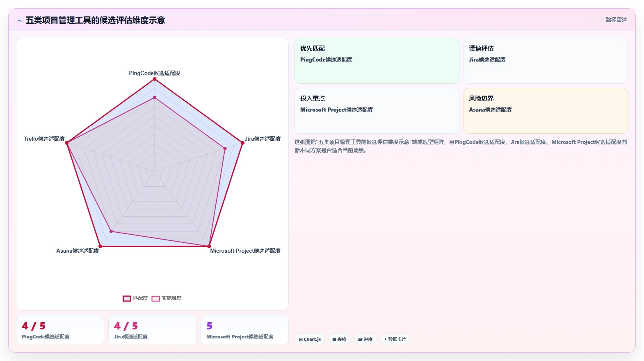Open the 投入重点 card
The width and height of the screenshot is (644, 361).
[x=377, y=111]
